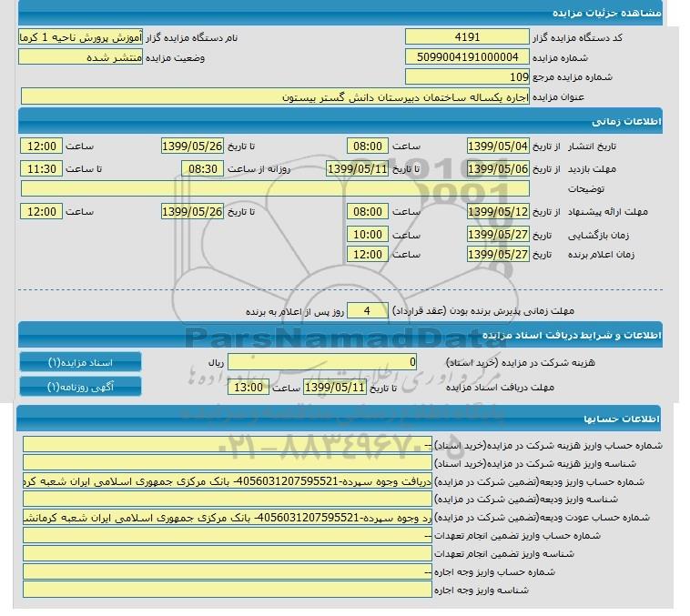Screen dimensions: 690x616
Task: Click publication end time 12:00 field
Action: point(42,147)
